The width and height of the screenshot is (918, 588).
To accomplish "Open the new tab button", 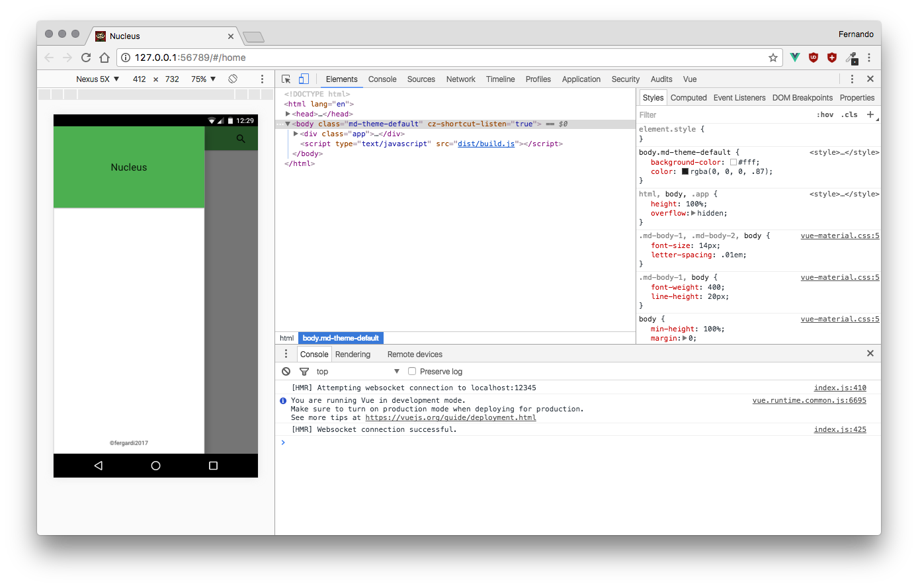I will [x=253, y=37].
